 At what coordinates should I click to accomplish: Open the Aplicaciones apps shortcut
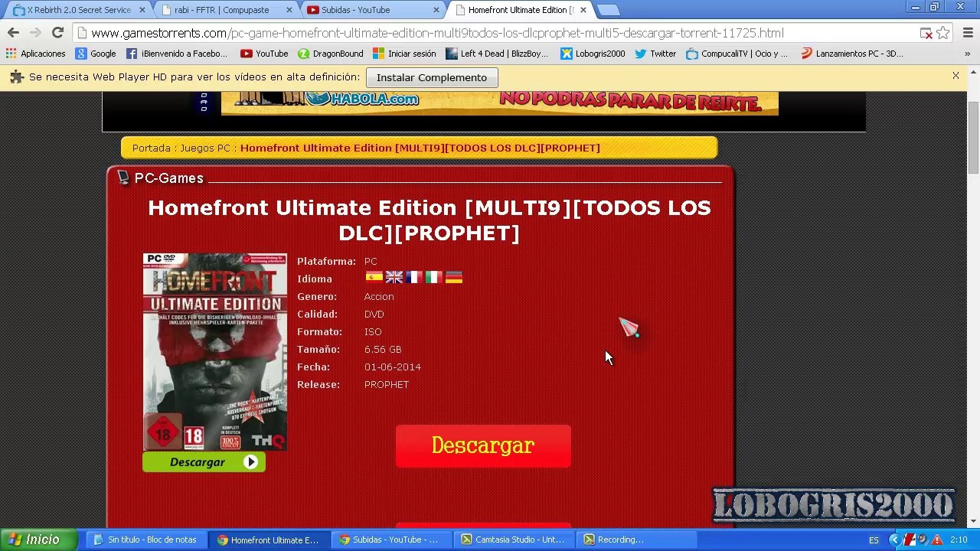(x=36, y=54)
